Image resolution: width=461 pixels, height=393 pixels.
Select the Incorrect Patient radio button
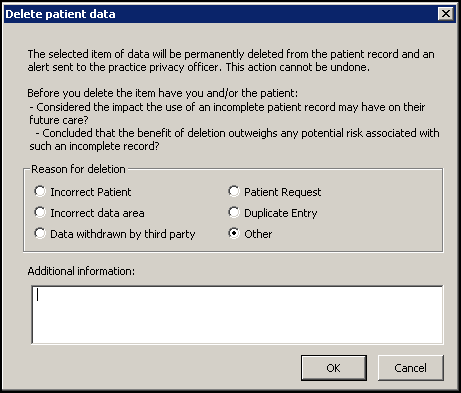click(x=40, y=191)
